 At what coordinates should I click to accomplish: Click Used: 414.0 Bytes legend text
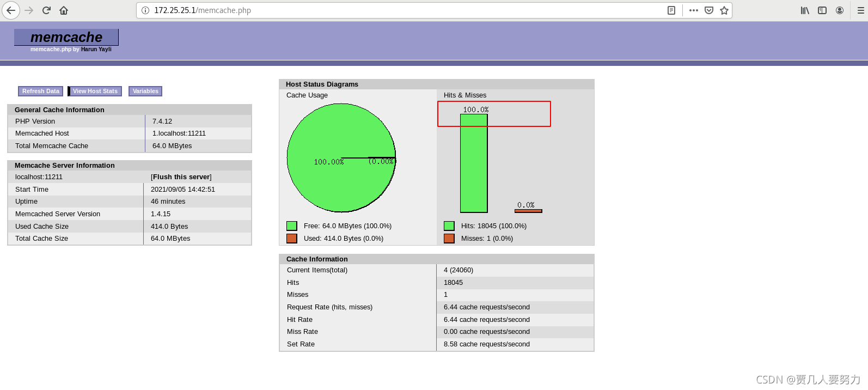pos(344,239)
